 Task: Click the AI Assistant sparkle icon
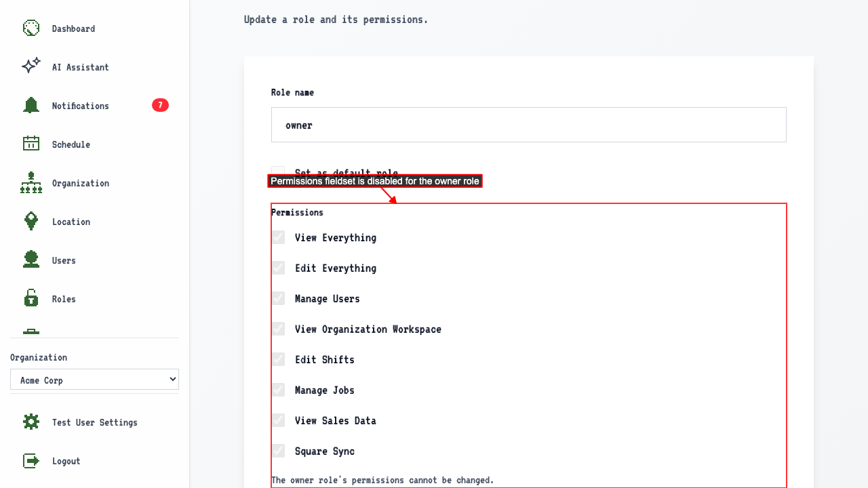pyautogui.click(x=31, y=66)
